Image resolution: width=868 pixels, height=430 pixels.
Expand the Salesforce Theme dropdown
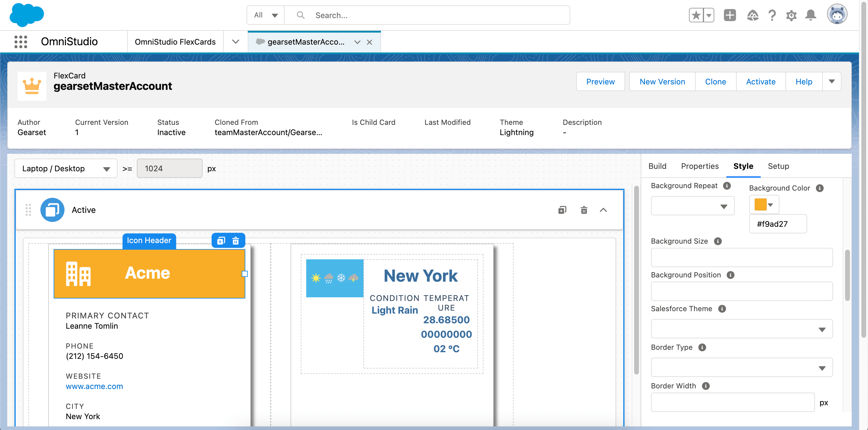741,329
